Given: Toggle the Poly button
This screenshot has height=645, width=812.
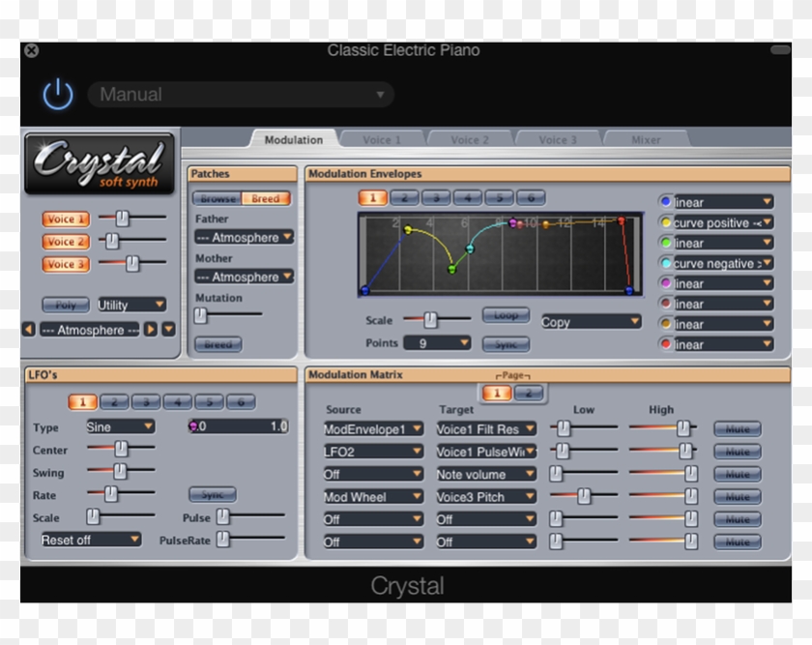Looking at the screenshot, I should 66,305.
